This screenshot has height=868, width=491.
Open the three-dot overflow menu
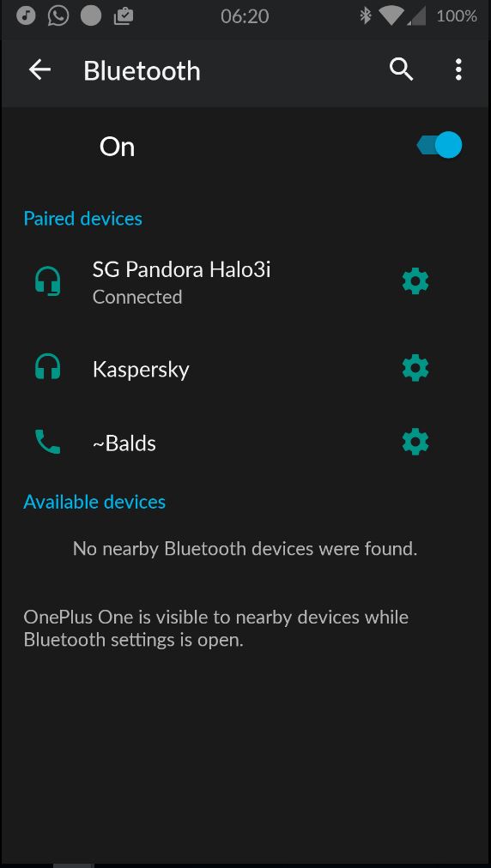coord(458,69)
